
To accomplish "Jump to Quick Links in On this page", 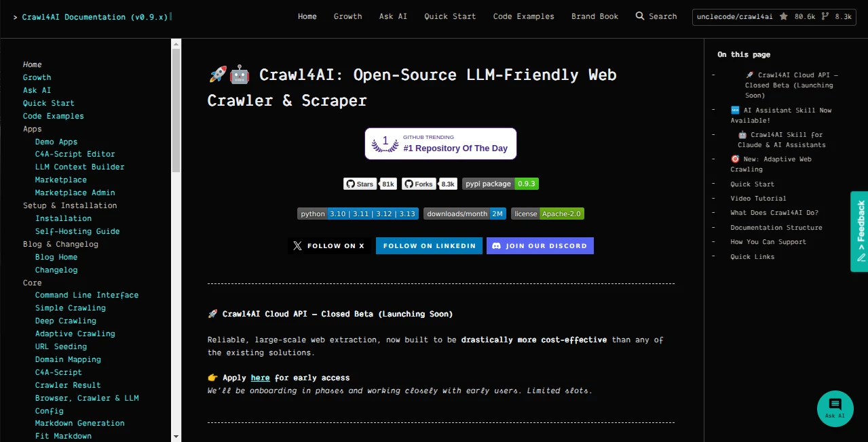I will 752,257.
